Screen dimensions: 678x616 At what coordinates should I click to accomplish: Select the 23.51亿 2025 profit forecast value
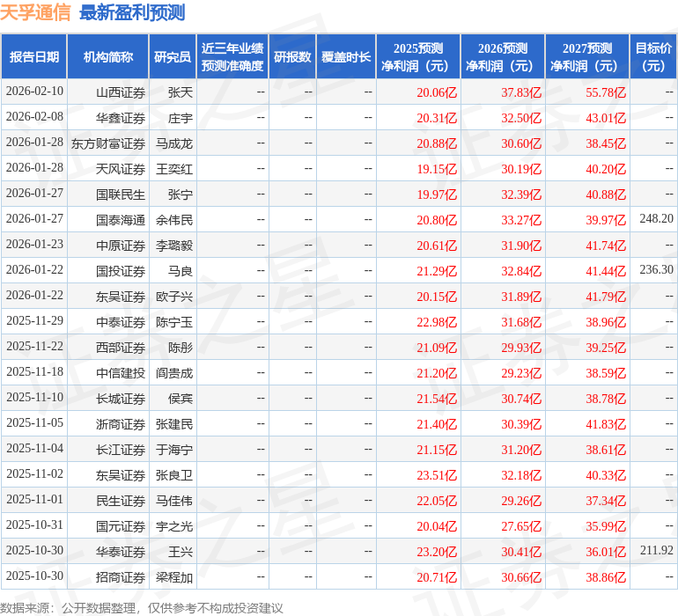[x=437, y=474]
